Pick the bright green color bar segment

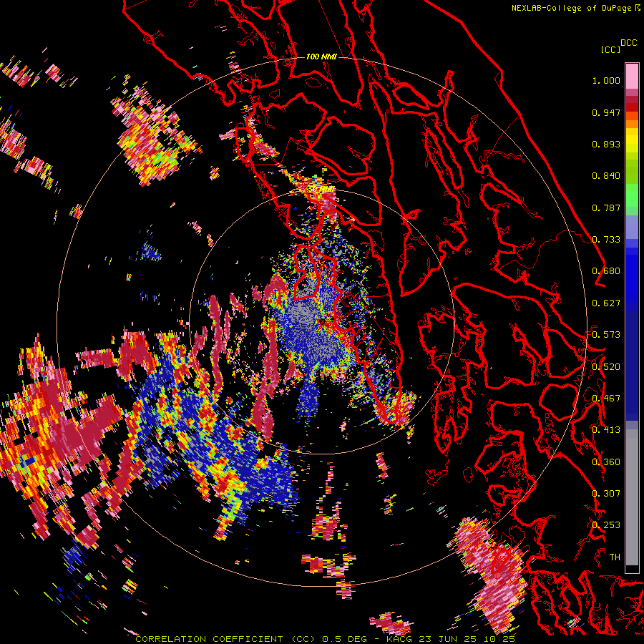point(632,195)
